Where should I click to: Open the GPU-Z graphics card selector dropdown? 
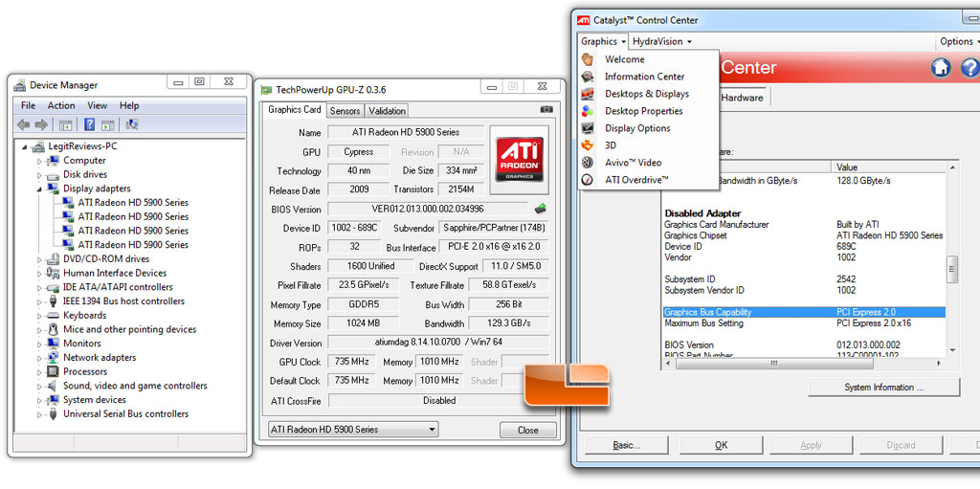pos(353,430)
